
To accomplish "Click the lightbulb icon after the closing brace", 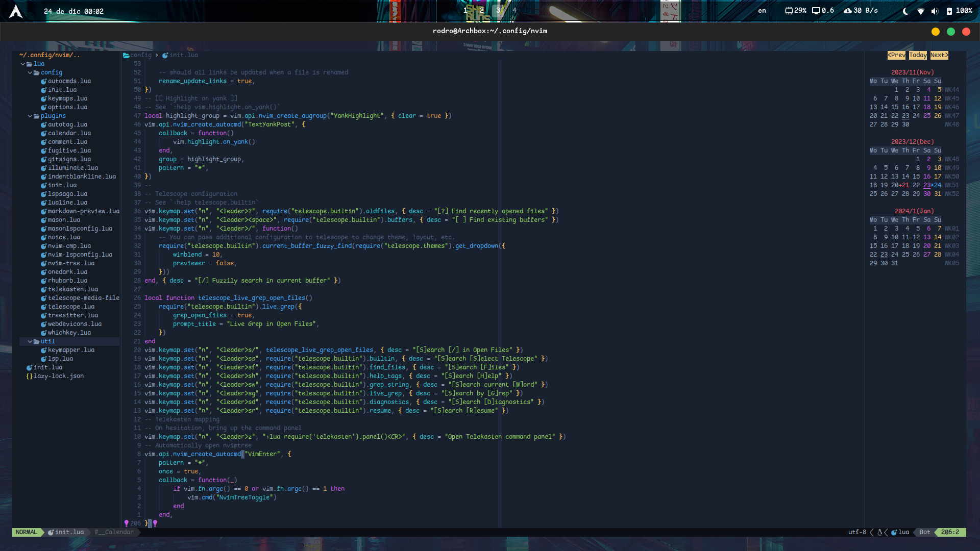I will point(155,523).
